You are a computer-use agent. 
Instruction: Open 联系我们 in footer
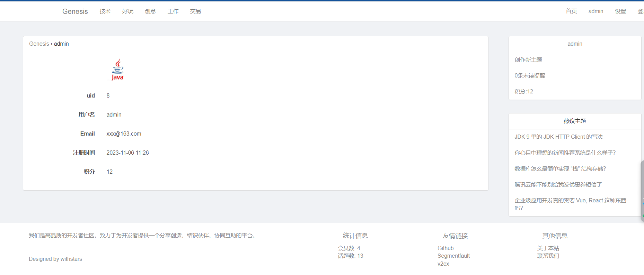coord(548,256)
